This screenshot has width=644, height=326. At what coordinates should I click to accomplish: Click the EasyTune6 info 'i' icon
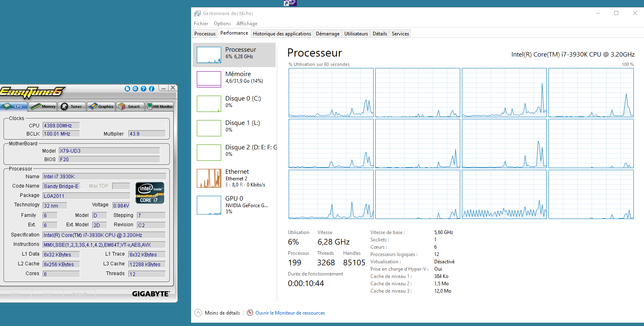152,88
